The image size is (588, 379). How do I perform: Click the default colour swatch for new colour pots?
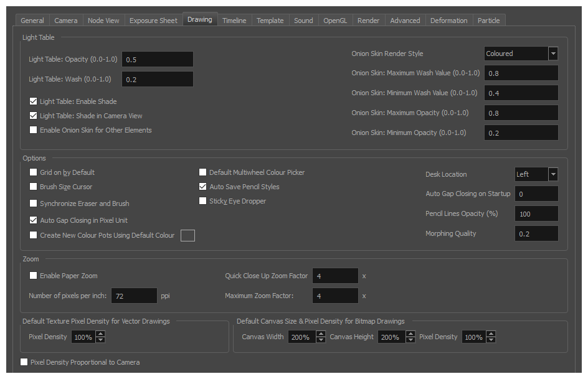187,235
